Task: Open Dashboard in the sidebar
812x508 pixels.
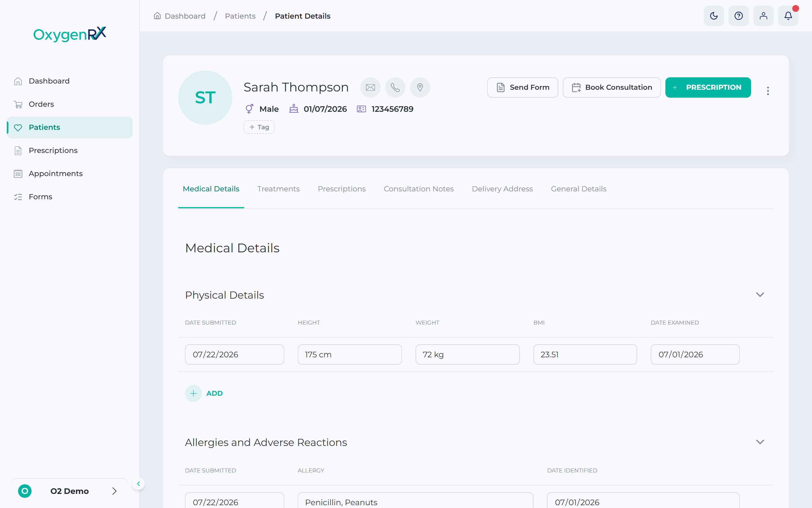Action: click(x=69, y=81)
